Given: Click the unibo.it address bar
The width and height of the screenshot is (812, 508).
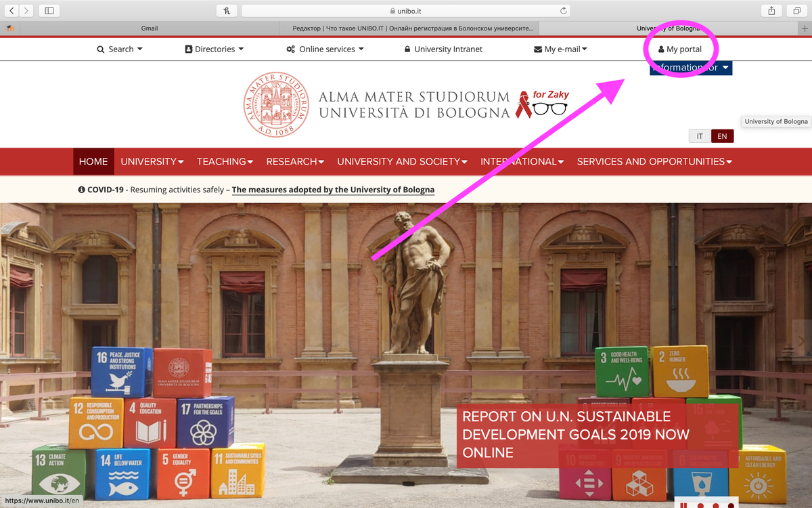Looking at the screenshot, I should (406, 11).
